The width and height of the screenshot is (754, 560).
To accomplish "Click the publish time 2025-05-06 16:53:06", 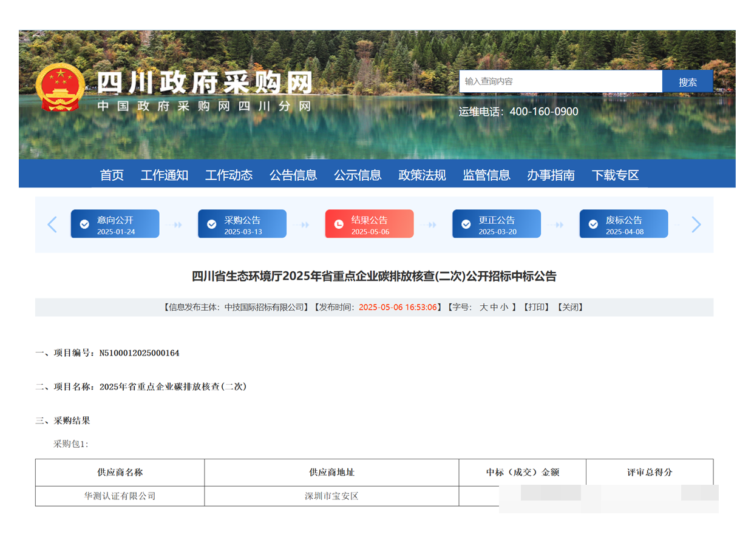I will [x=398, y=308].
